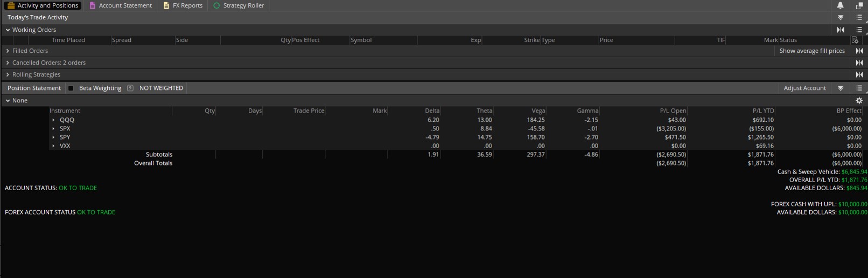Image resolution: width=868 pixels, height=278 pixels.
Task: Open Today's Trade Activity list menu icon
Action: tap(859, 18)
